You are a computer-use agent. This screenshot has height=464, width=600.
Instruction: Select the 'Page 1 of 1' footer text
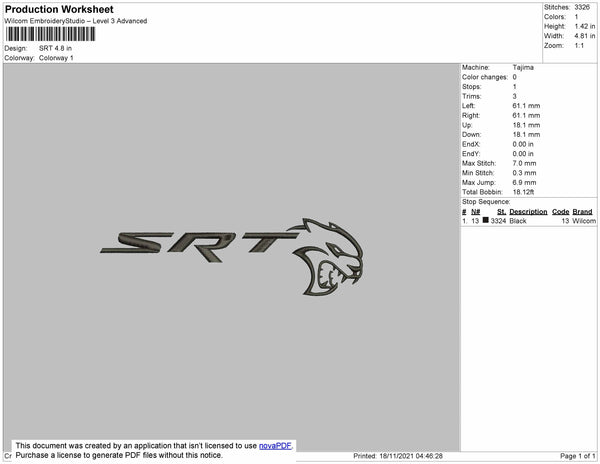click(577, 456)
